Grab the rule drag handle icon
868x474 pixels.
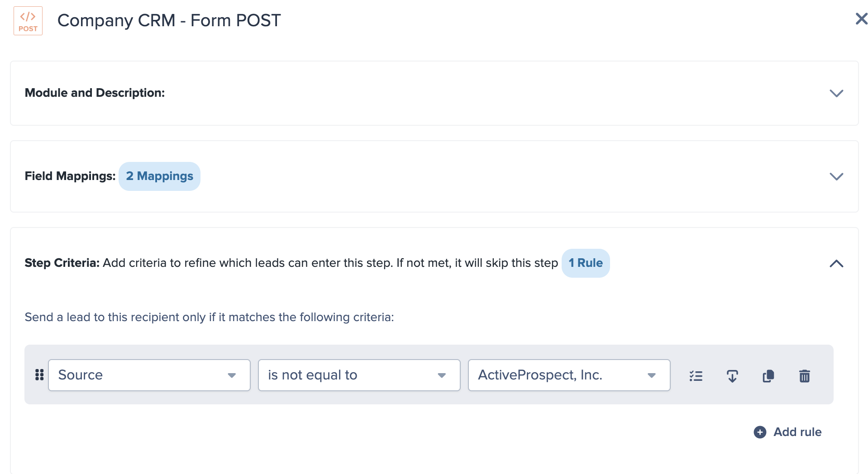pos(39,375)
